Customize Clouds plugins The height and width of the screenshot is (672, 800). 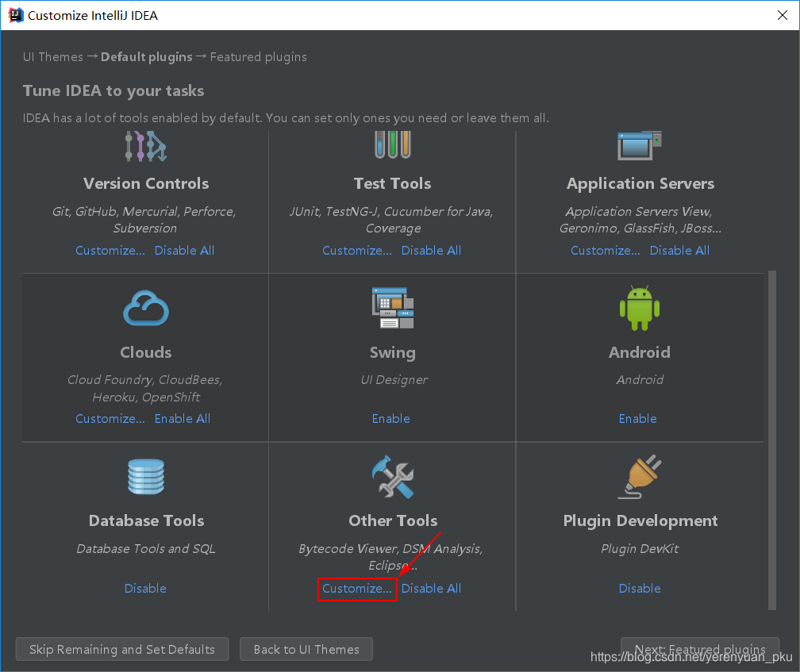pyautogui.click(x=110, y=419)
